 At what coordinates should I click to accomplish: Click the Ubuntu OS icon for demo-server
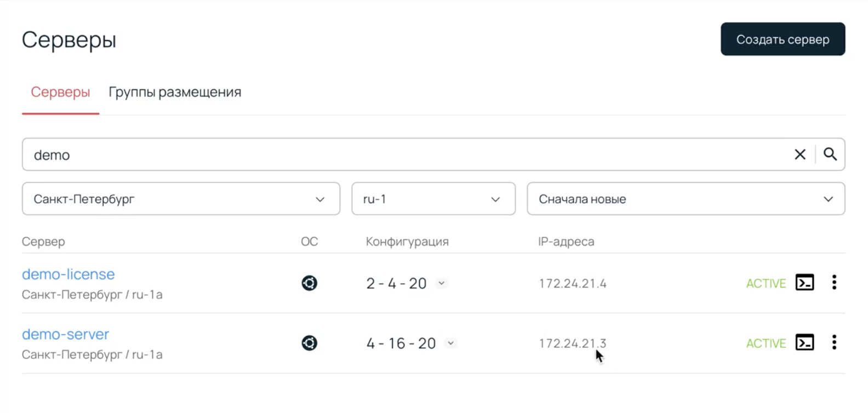click(x=309, y=343)
